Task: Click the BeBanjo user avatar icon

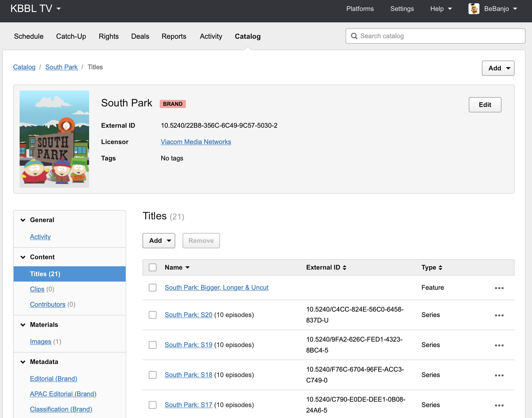Action: [474, 9]
